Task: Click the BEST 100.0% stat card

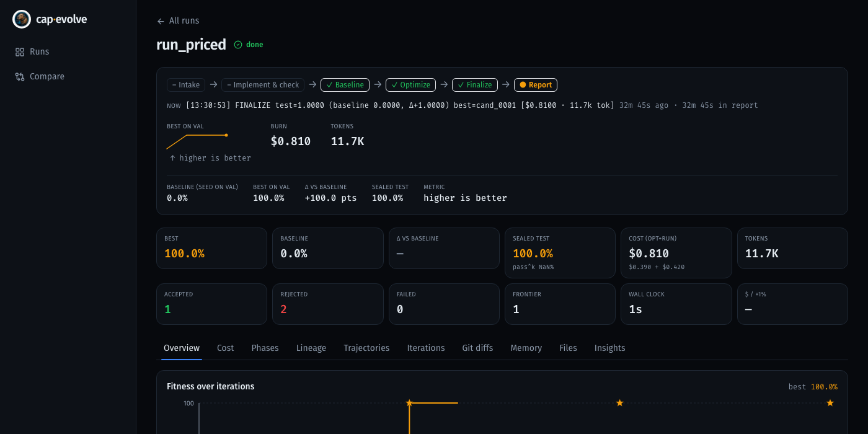Action: (x=211, y=248)
